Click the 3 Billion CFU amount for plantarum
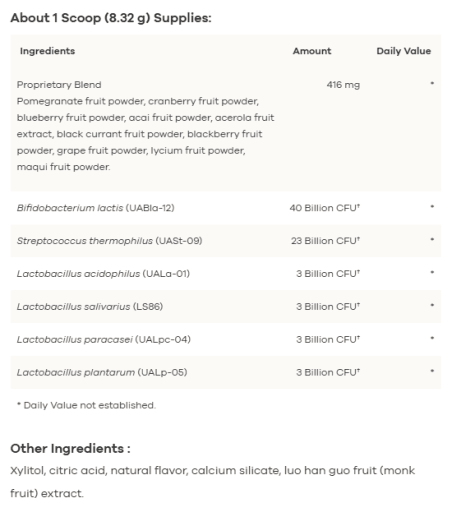Screen dimensions: 475x512 [328, 372]
